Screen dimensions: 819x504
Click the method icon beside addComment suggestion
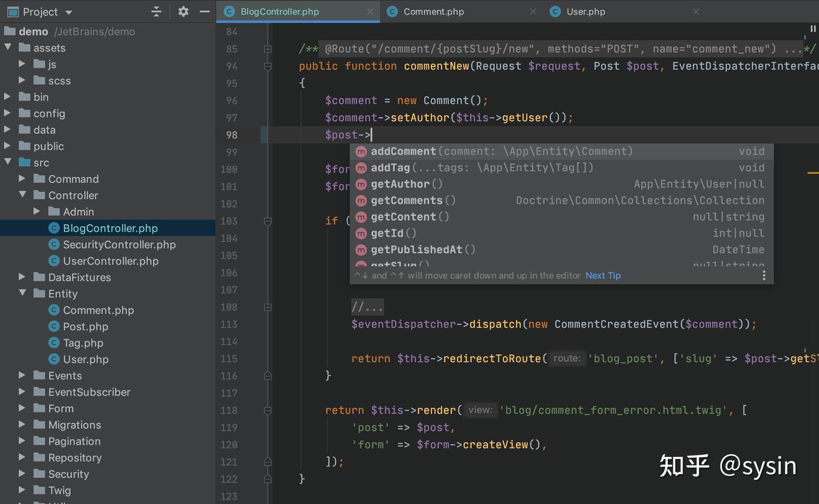(361, 151)
